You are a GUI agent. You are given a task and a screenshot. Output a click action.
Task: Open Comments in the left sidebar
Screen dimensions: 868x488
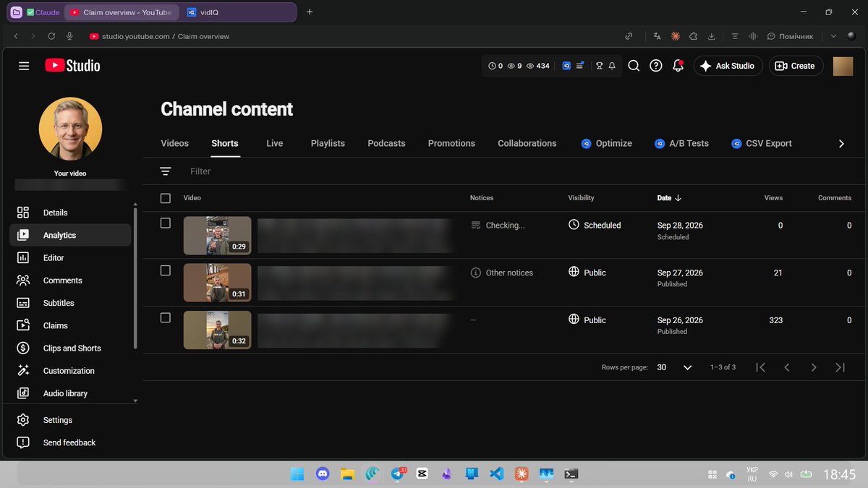pyautogui.click(x=70, y=281)
